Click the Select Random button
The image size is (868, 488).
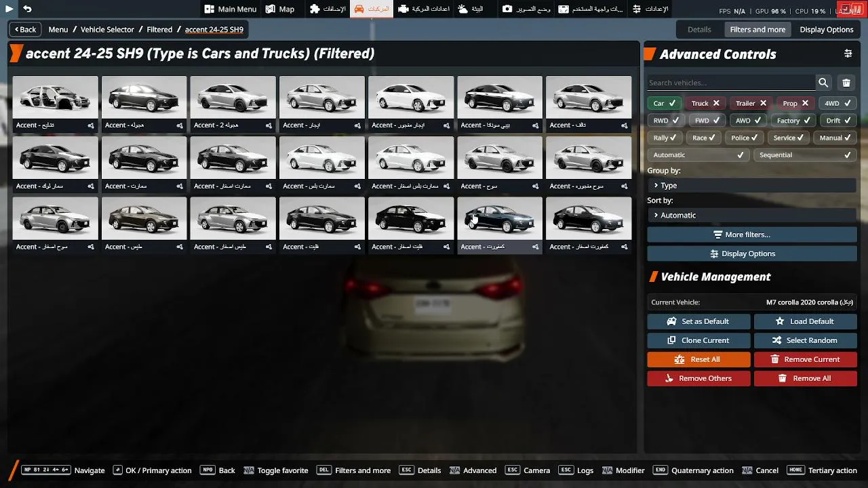[x=806, y=340]
